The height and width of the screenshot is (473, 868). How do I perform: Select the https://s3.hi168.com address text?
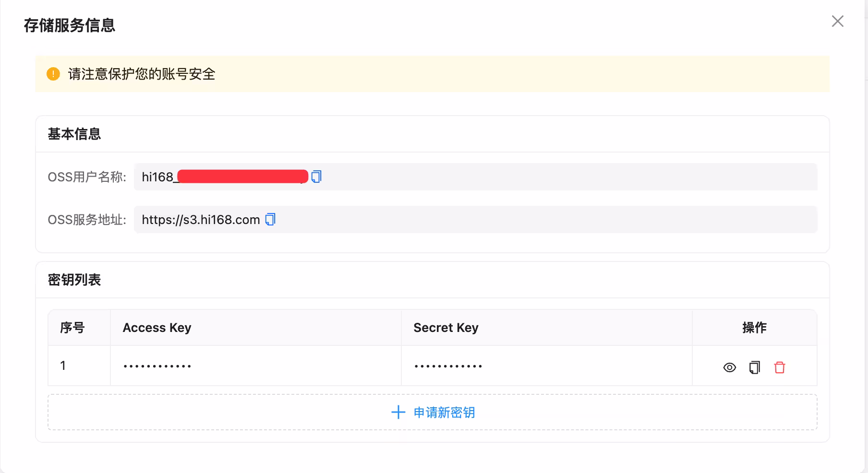[201, 220]
